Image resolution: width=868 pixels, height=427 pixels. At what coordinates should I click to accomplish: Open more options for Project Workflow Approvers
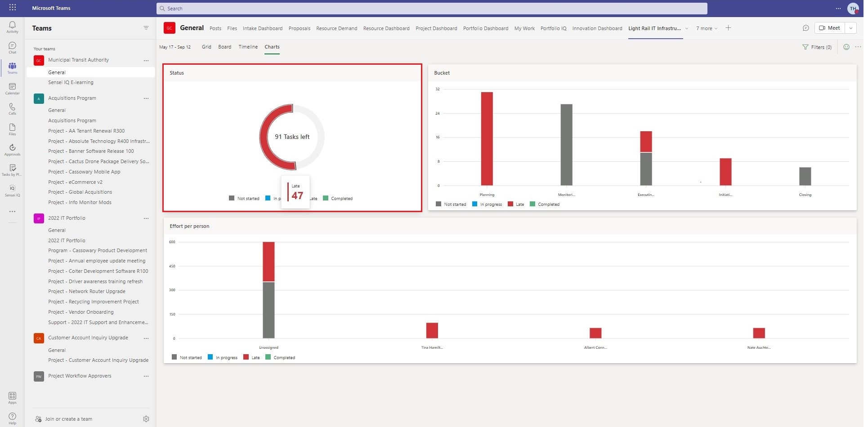point(146,376)
